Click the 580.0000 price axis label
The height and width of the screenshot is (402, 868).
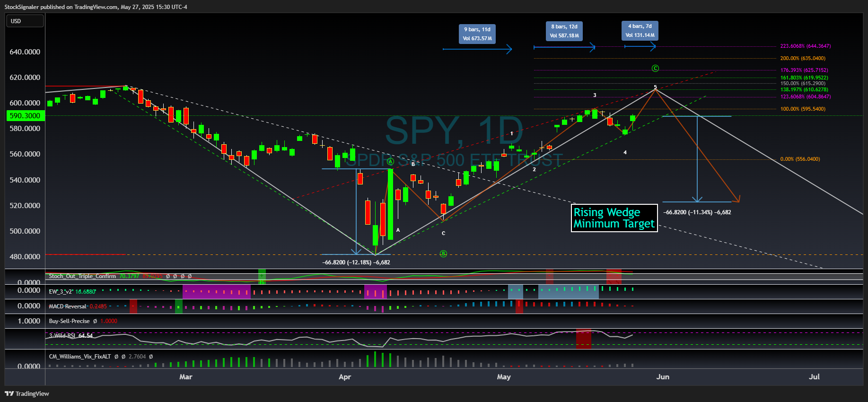(25, 128)
